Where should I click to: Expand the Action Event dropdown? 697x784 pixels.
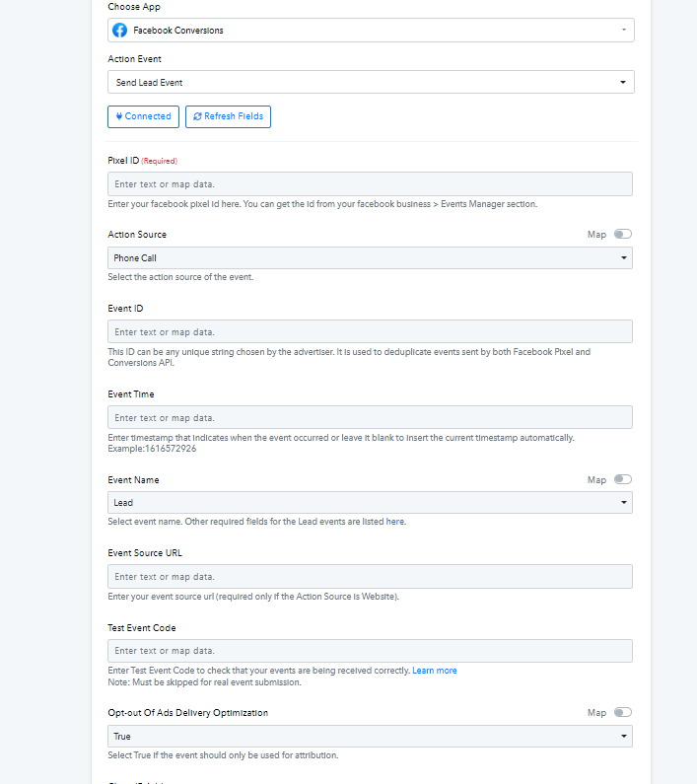point(370,83)
